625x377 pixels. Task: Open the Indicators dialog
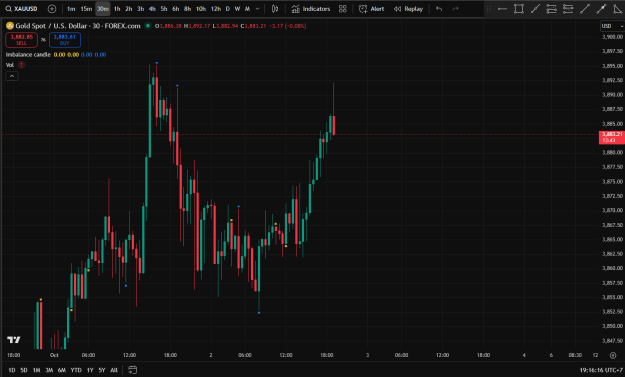[x=311, y=9]
